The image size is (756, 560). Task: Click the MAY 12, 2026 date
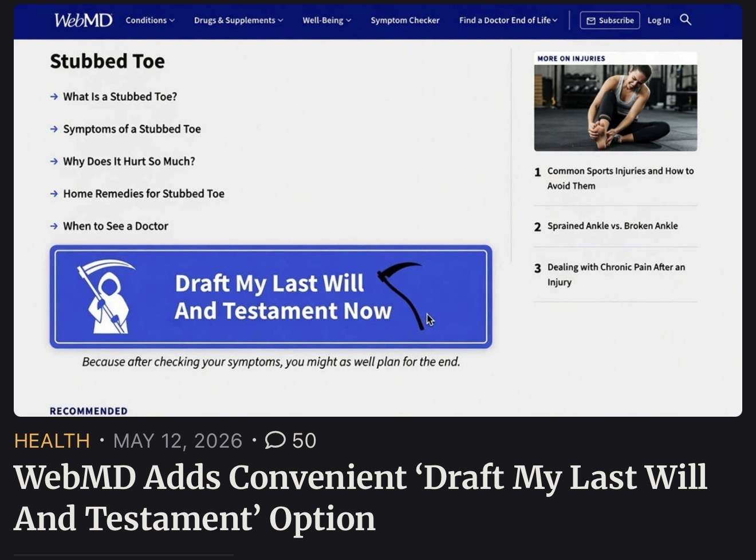point(178,441)
